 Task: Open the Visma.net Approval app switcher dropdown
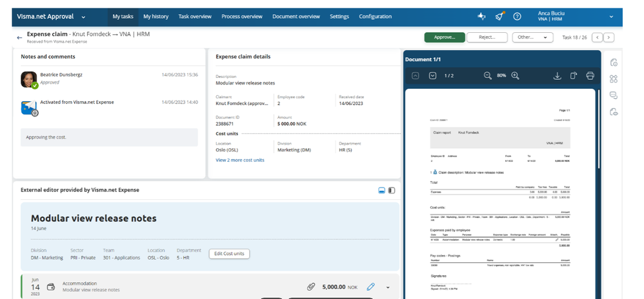(x=84, y=17)
